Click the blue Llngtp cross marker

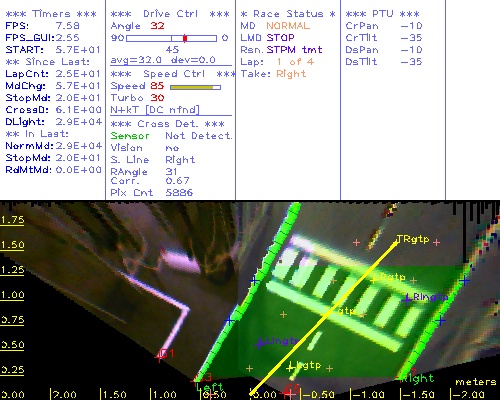tap(260, 343)
